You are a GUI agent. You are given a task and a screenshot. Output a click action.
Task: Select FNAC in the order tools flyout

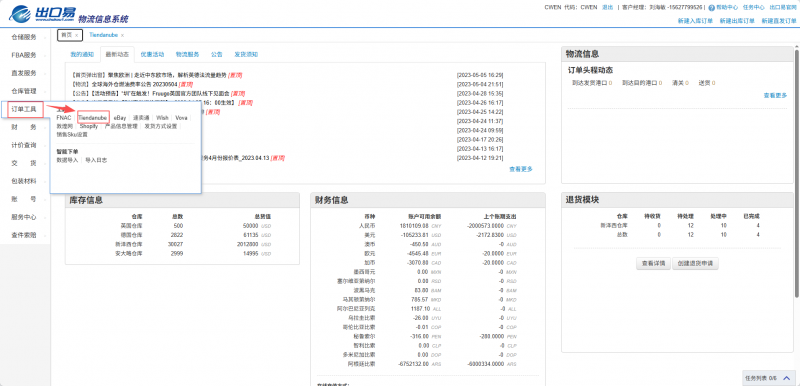click(x=64, y=118)
